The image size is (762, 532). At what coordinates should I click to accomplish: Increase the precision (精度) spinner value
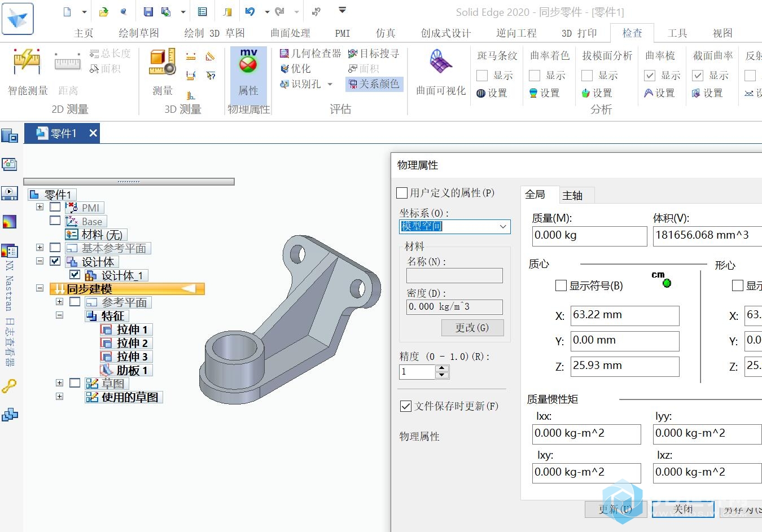coord(443,368)
